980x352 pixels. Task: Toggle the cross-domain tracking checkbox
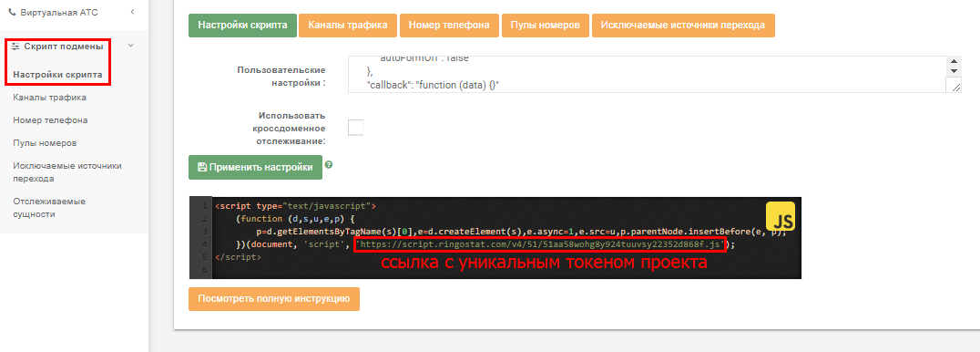[x=355, y=128]
